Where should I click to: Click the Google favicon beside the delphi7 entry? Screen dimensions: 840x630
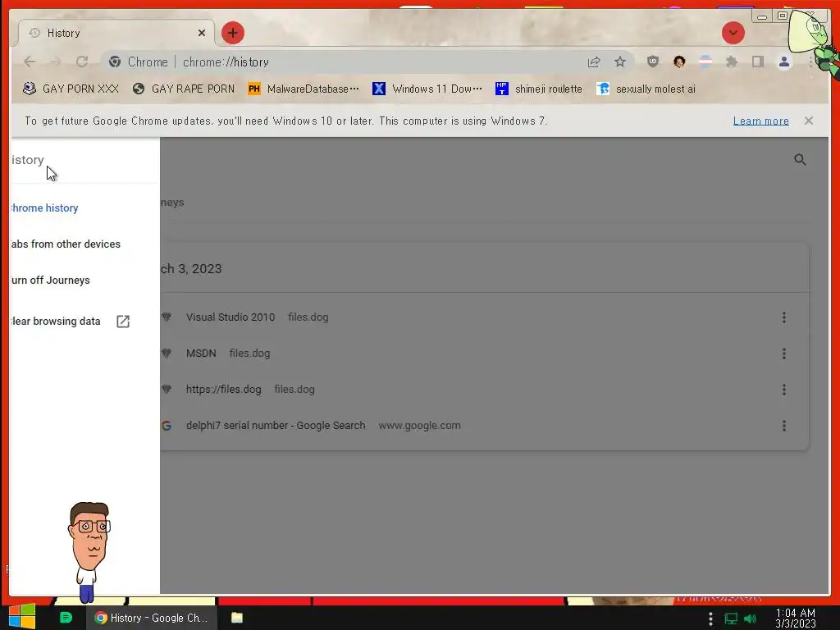tap(166, 426)
